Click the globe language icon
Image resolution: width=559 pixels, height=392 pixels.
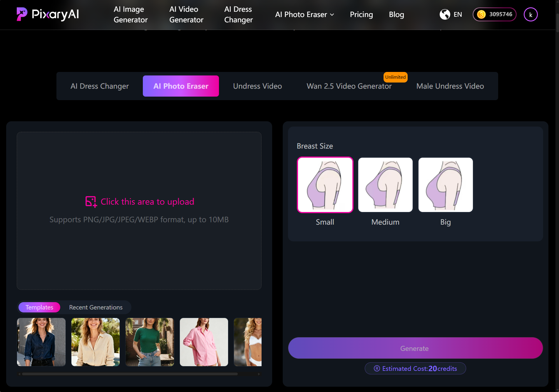tap(445, 14)
